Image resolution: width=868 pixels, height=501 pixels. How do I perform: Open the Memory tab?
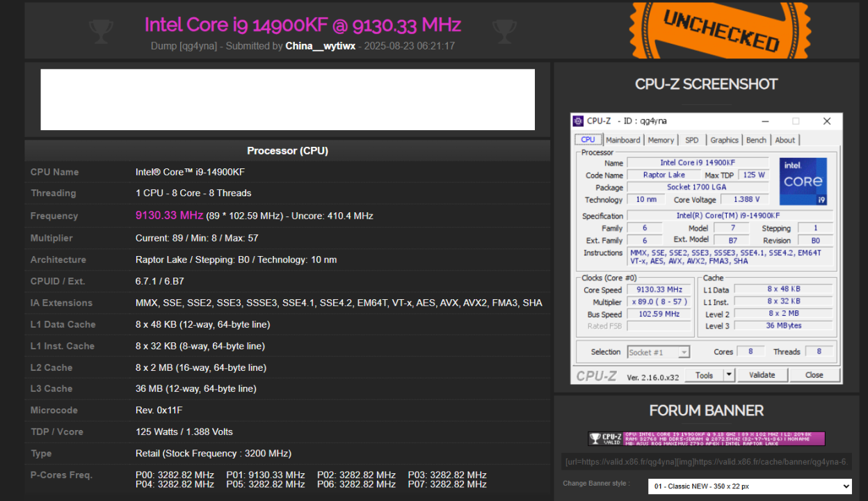[x=661, y=140]
